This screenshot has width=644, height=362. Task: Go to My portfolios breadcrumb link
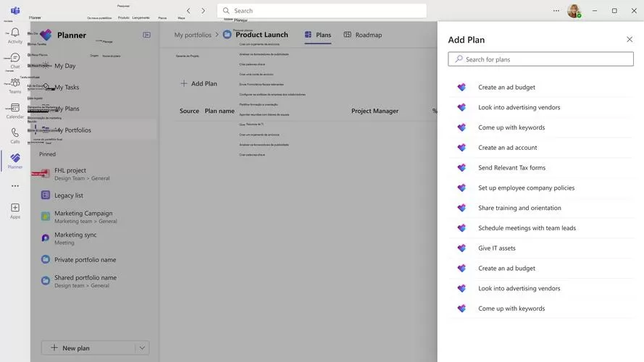[193, 35]
